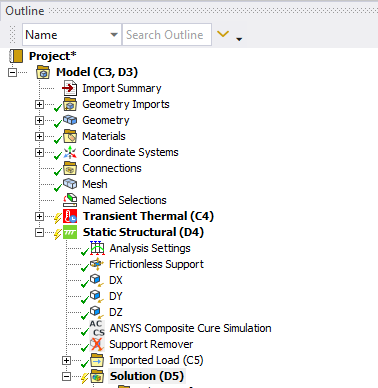Click the Model (C3, D3) folder icon
Viewport: 378px width, 388px height.
[x=43, y=72]
